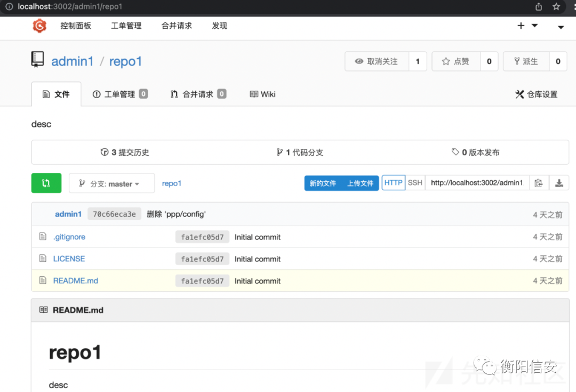Click the star icon on 点赞
Screen dimensions: 576x392
(446, 61)
